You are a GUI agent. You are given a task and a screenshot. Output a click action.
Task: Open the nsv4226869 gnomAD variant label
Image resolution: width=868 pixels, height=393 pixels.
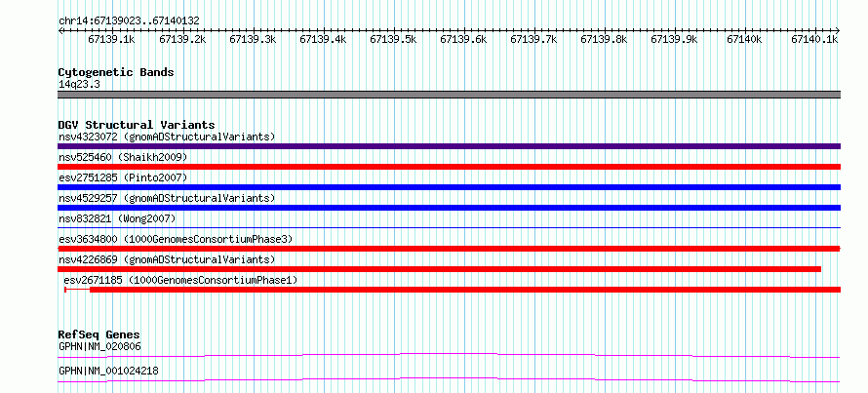[x=167, y=259]
